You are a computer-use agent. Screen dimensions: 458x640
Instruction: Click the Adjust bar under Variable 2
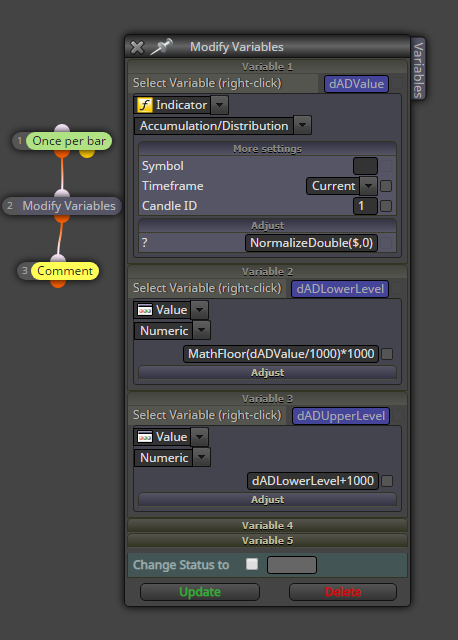pos(267,373)
